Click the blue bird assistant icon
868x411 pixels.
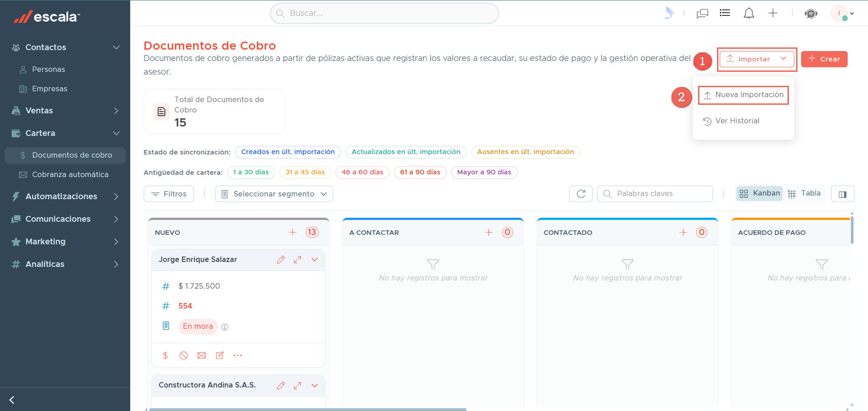click(669, 13)
